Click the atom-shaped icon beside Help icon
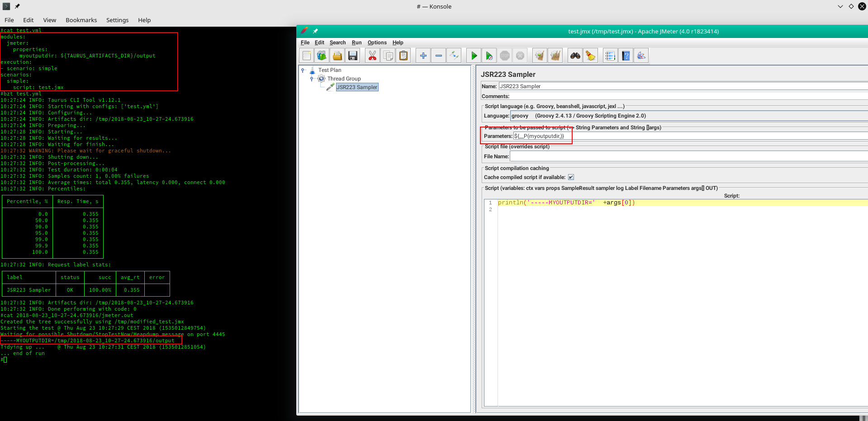This screenshot has width=868, height=421. [641, 56]
